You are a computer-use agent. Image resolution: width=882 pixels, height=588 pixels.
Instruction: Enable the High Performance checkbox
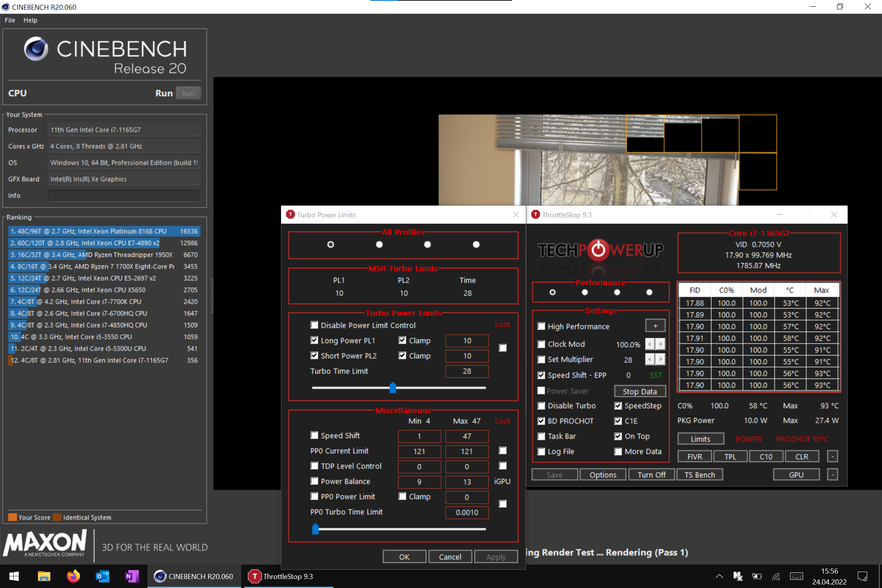pos(541,326)
